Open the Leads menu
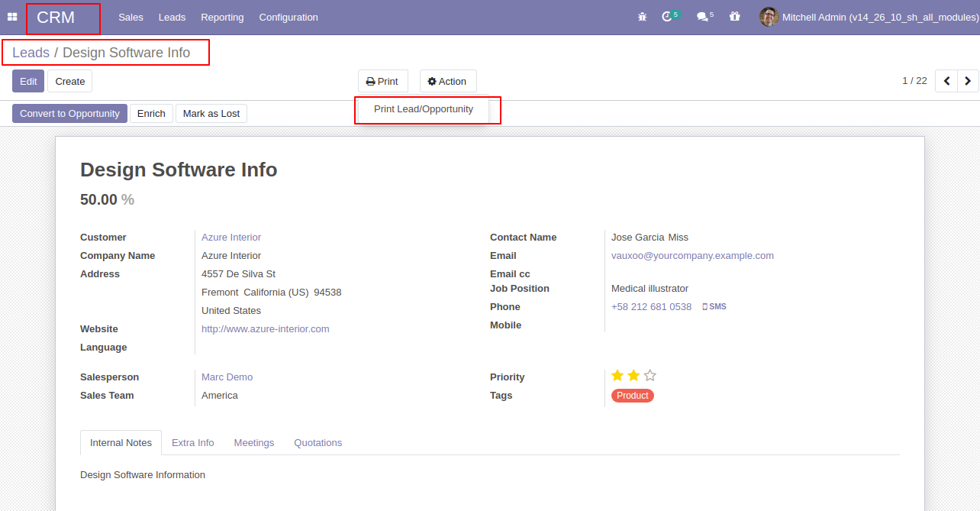980x511 pixels. [172, 17]
